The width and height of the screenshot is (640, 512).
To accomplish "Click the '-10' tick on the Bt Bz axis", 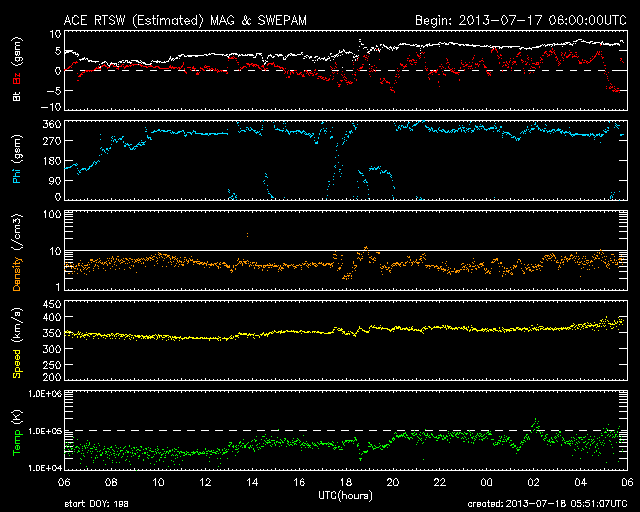I will coord(51,107).
